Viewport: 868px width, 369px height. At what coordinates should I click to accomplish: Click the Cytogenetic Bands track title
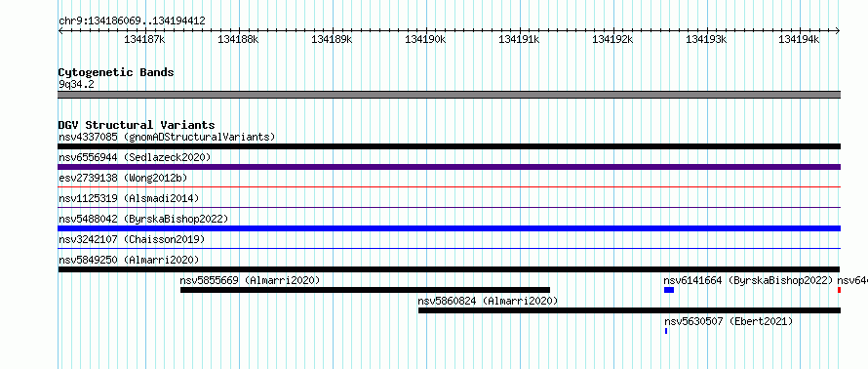116,72
